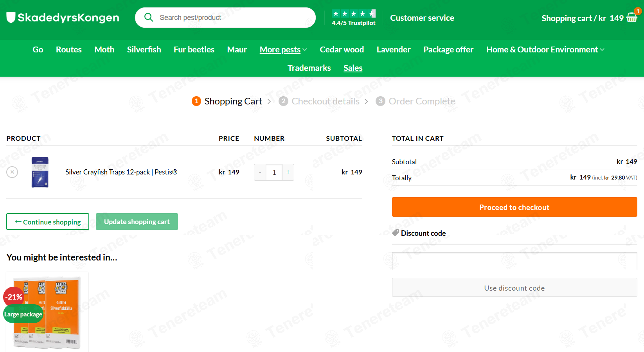Click the SUBTOTAL column header

pyautogui.click(x=344, y=138)
